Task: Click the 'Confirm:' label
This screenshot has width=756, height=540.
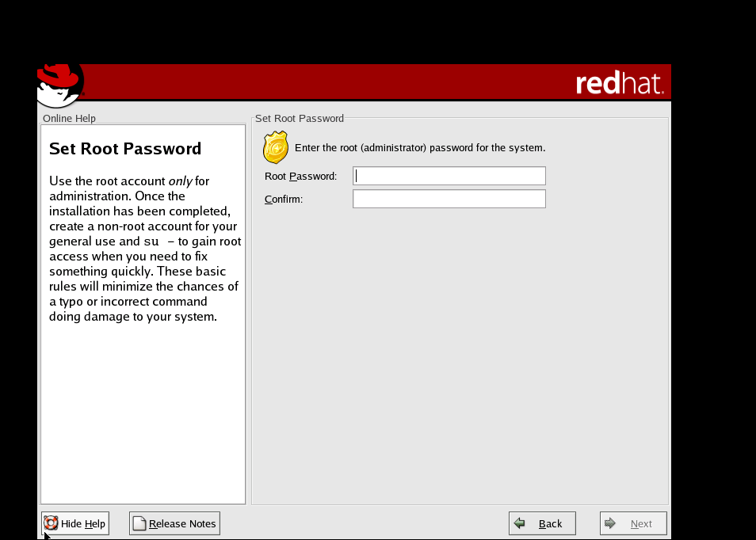Action: click(x=284, y=199)
